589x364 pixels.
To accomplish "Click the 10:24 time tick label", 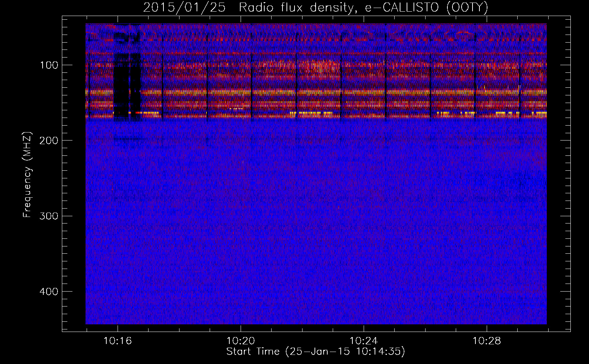I will click(x=364, y=341).
